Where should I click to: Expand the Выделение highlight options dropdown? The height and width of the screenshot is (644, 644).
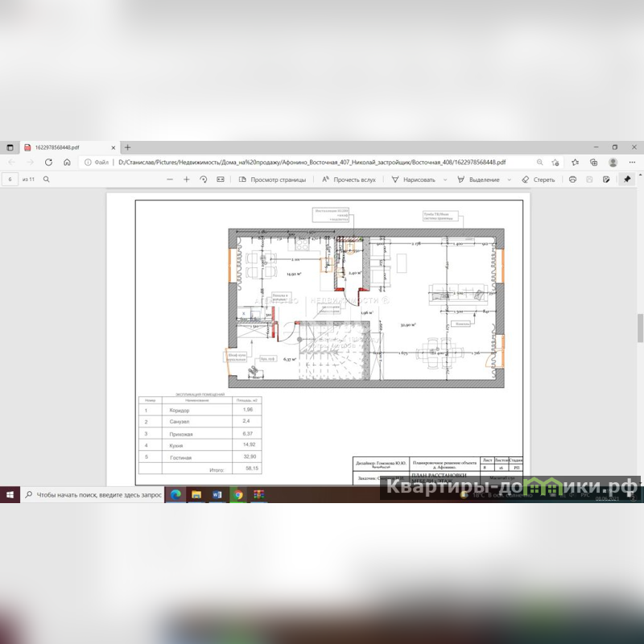(x=508, y=180)
